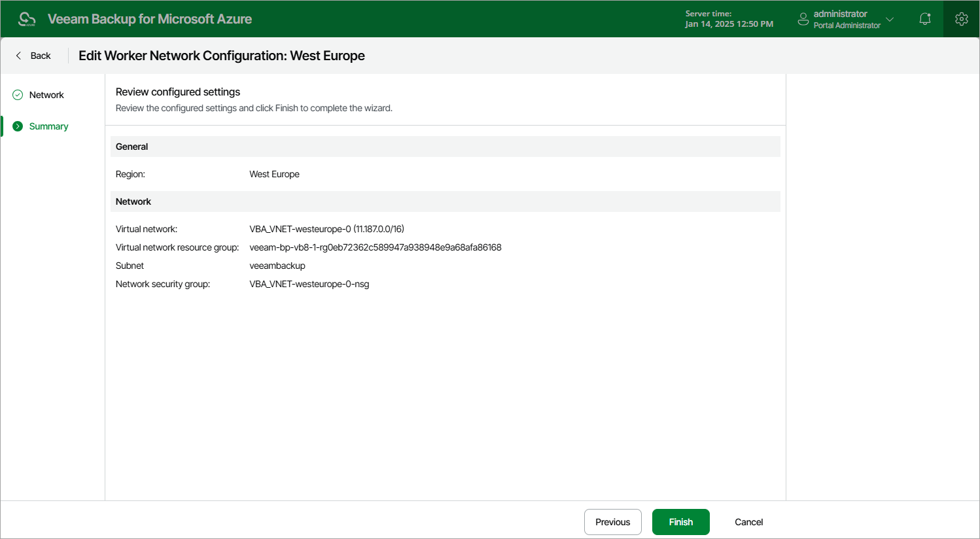Click the server time display
This screenshot has width=980, height=539.
pos(729,19)
